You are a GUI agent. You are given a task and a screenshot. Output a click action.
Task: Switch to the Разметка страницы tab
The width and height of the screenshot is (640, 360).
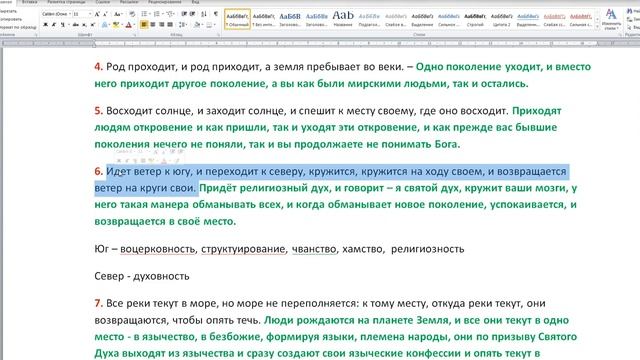coord(66,2)
